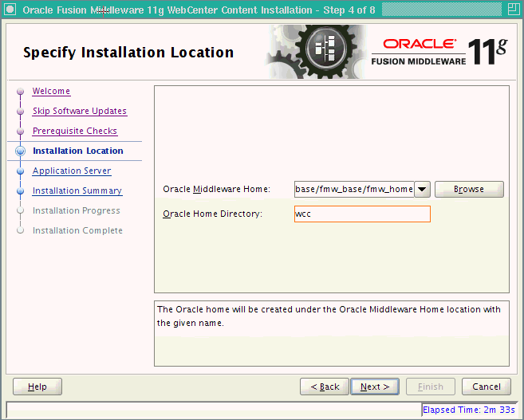Cancel the installation
524x420 pixels.
tap(487, 387)
